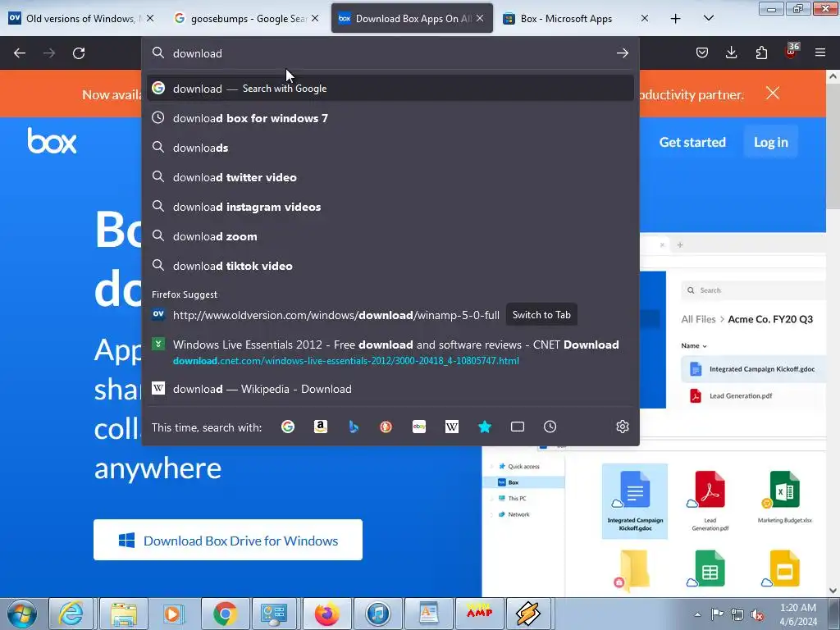
Task: Open the Extensions puzzle icon
Action: (761, 52)
